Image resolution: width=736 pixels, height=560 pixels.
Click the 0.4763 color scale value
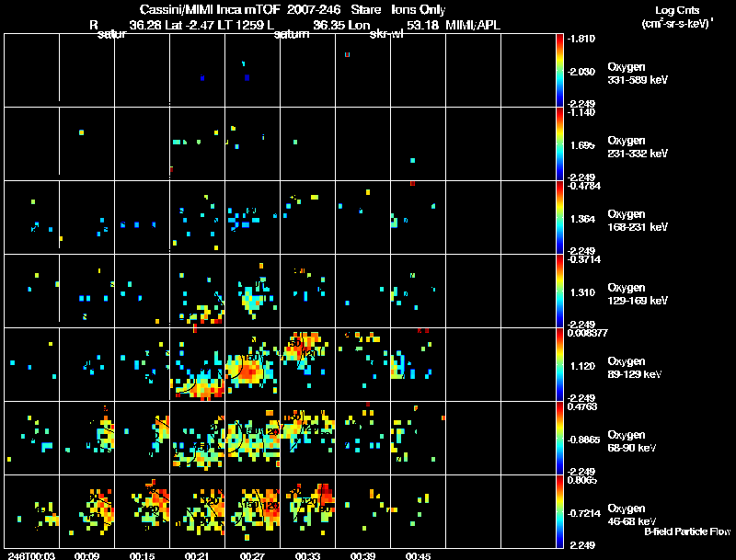[x=582, y=406]
